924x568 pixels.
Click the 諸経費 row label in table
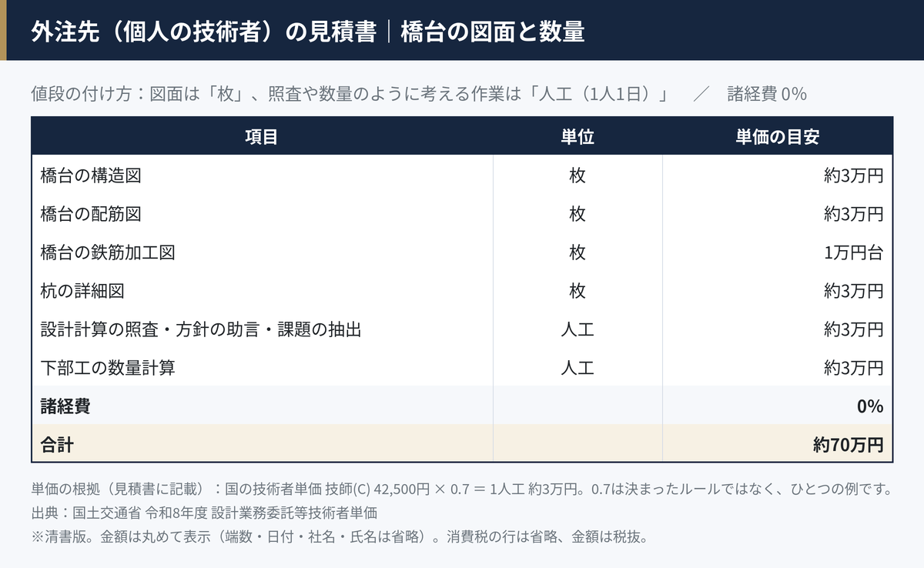coord(65,406)
